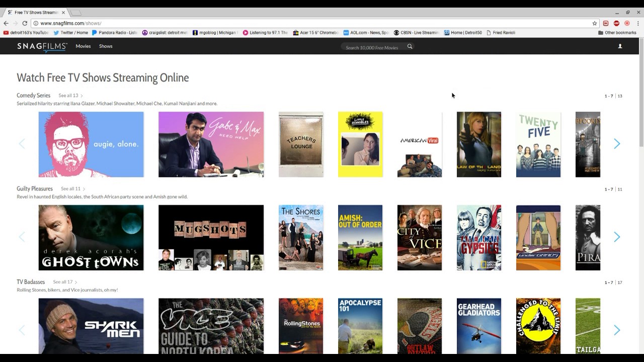Viewport: 644px width, 362px height.
Task: Click the browser back arrow
Action: [6, 23]
